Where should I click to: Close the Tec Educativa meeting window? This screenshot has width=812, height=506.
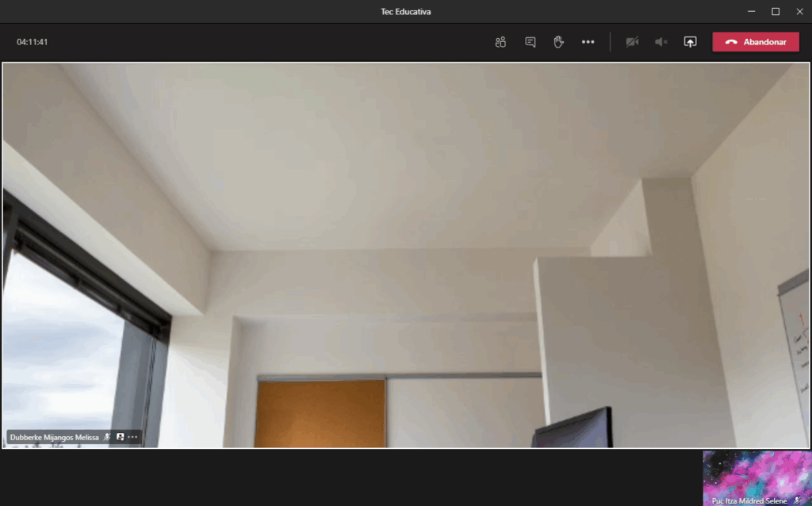tap(799, 11)
